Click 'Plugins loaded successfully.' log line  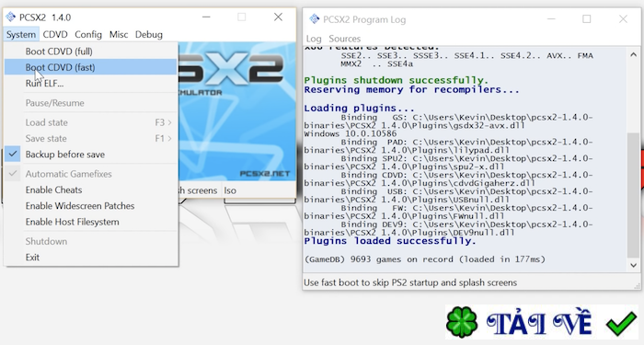[390, 241]
